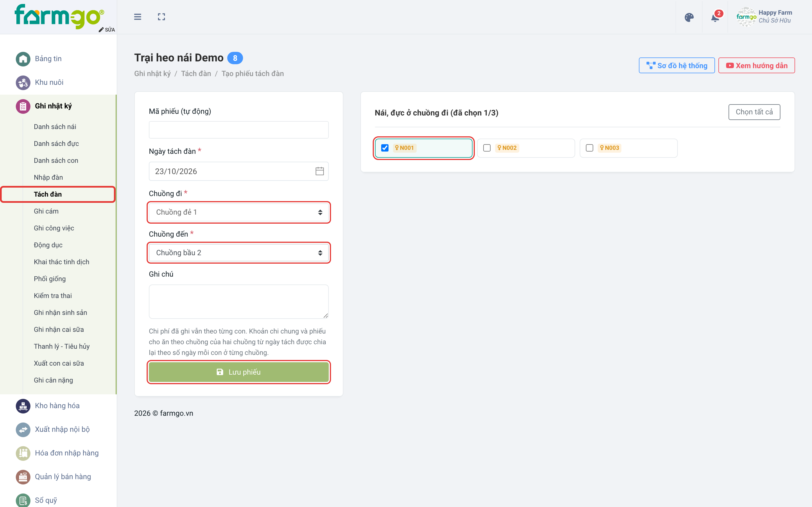Uncheck the N001 sow checkbox
The image size is (812, 507).
385,148
